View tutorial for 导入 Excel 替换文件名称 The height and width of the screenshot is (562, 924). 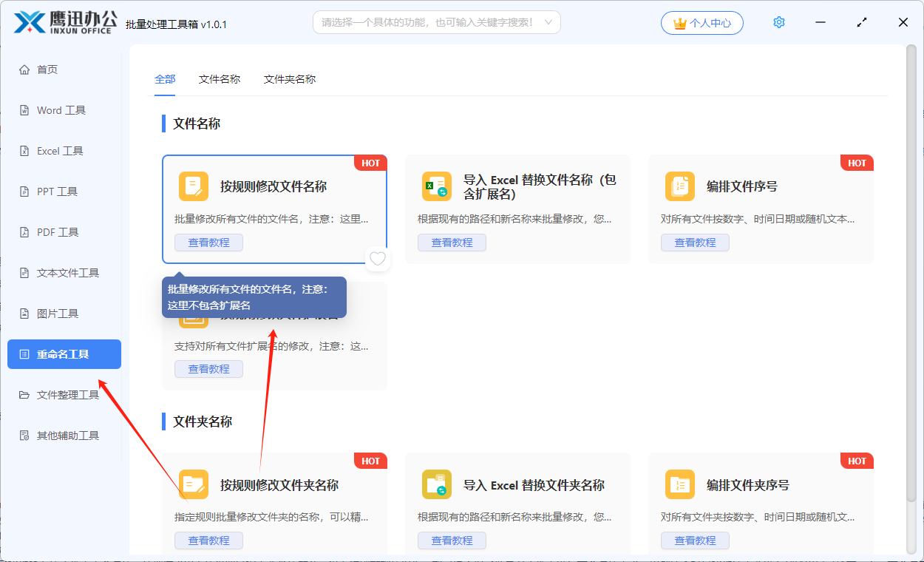coord(452,243)
